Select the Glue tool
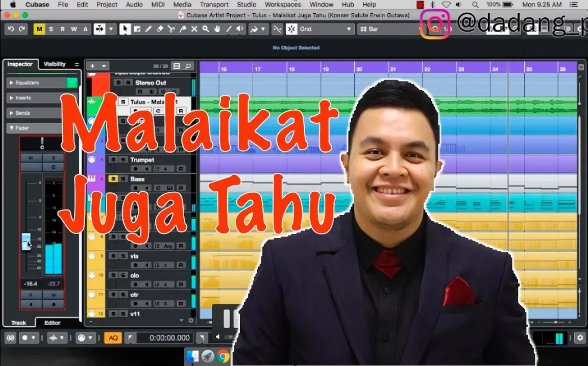 pyautogui.click(x=183, y=29)
